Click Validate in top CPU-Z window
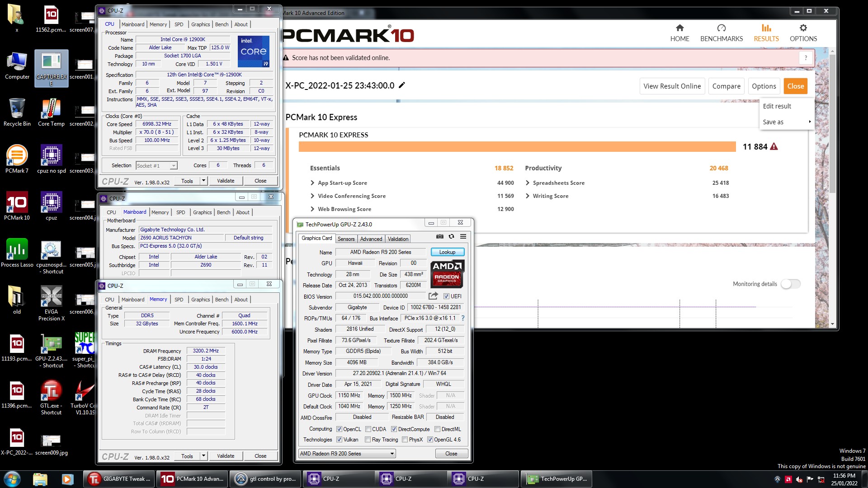The height and width of the screenshot is (488, 868). pos(226,181)
